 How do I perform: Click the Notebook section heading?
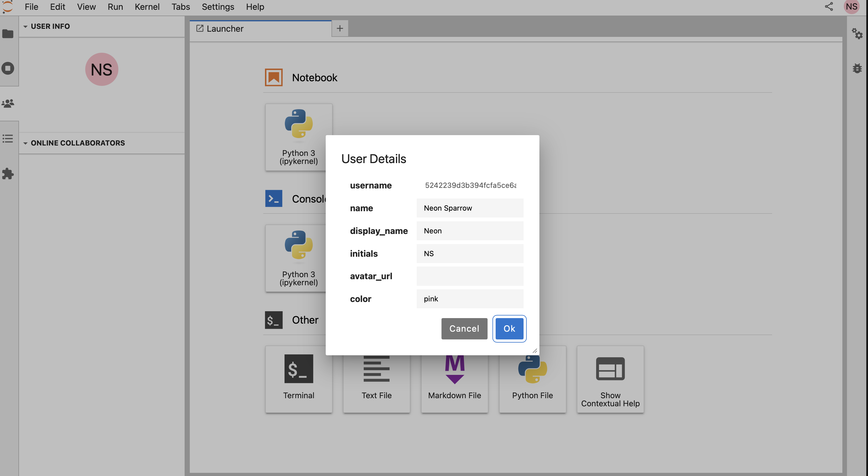point(314,78)
